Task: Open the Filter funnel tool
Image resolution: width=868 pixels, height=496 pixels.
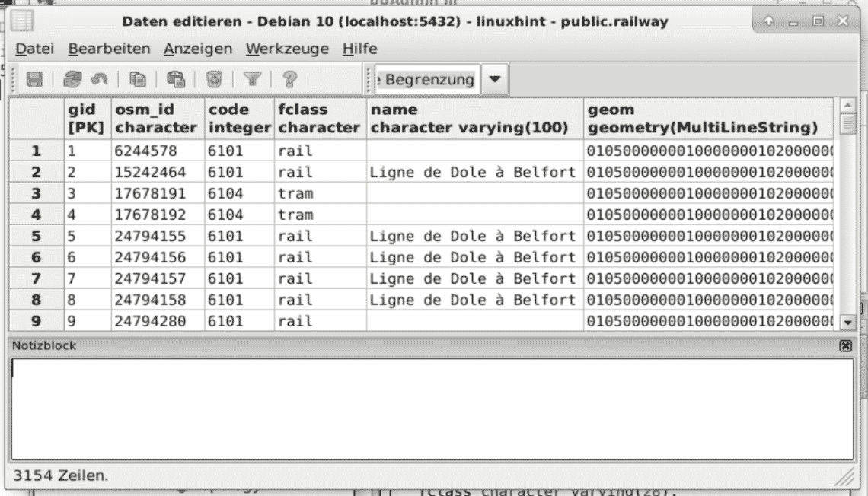Action: tap(253, 80)
